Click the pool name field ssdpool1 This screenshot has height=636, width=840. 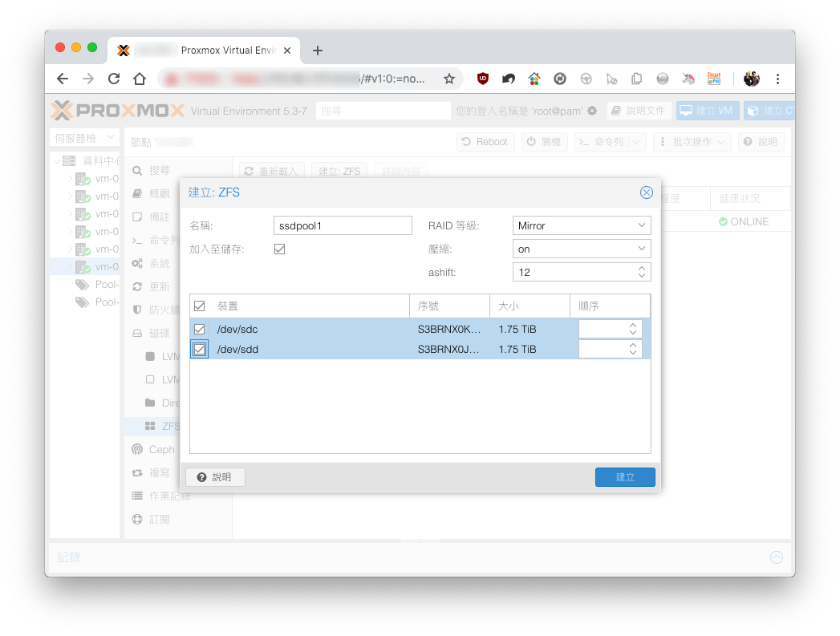(x=343, y=226)
